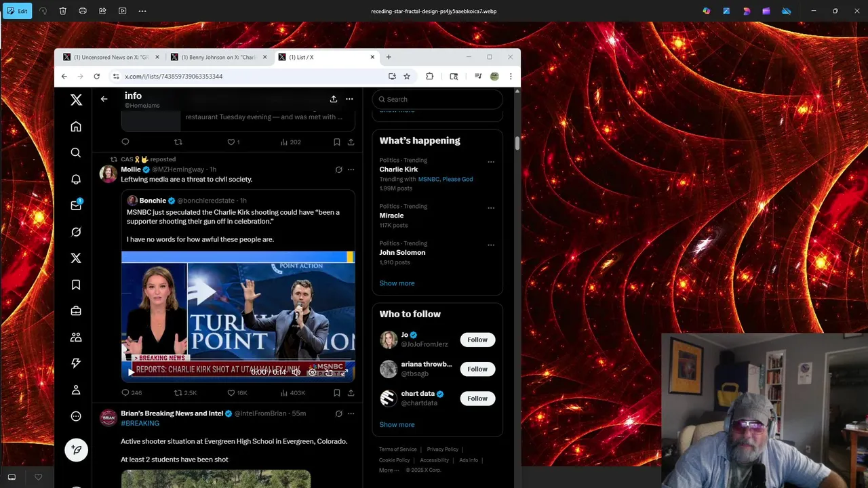Start slideshow in Photos toolbar
This screenshot has width=868, height=488.
coord(122,11)
